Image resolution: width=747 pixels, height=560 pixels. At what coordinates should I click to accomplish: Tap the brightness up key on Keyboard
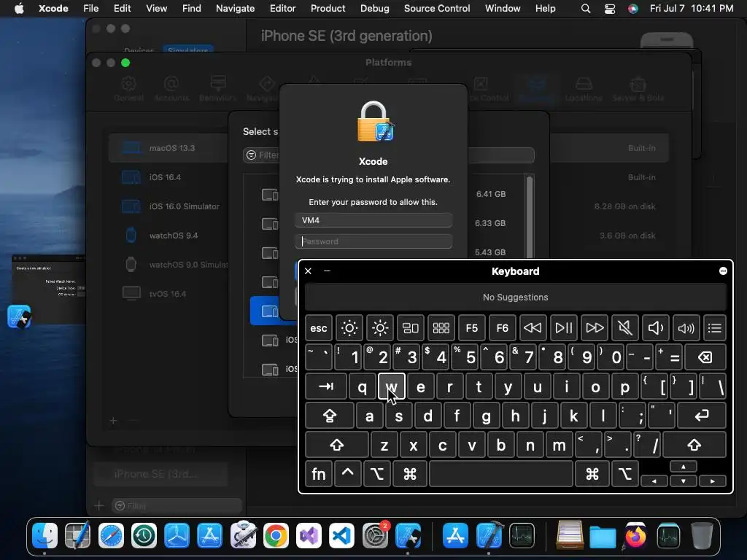[379, 328]
